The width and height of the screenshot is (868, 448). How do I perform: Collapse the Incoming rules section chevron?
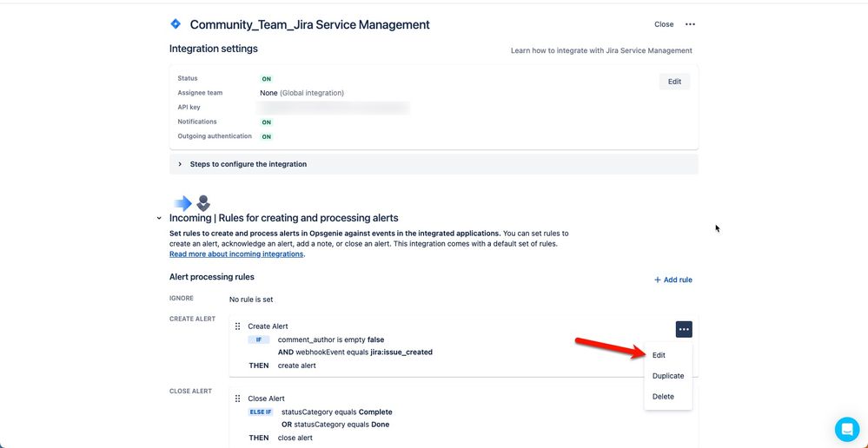(159, 219)
